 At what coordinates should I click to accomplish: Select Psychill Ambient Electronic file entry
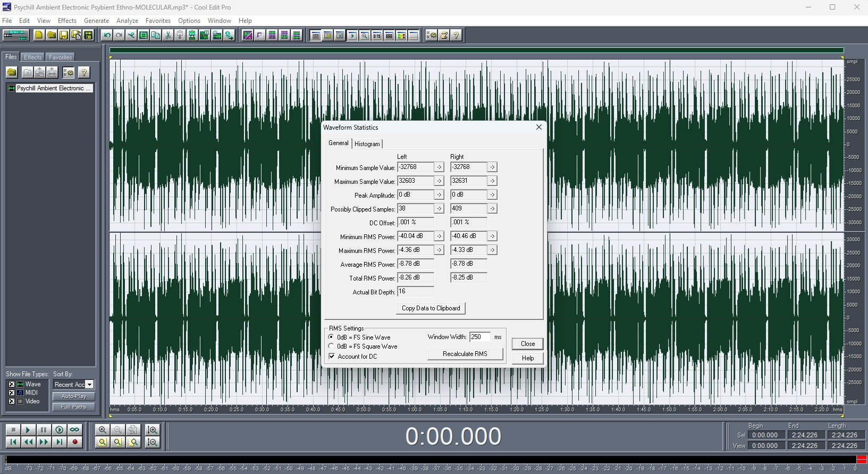50,88
